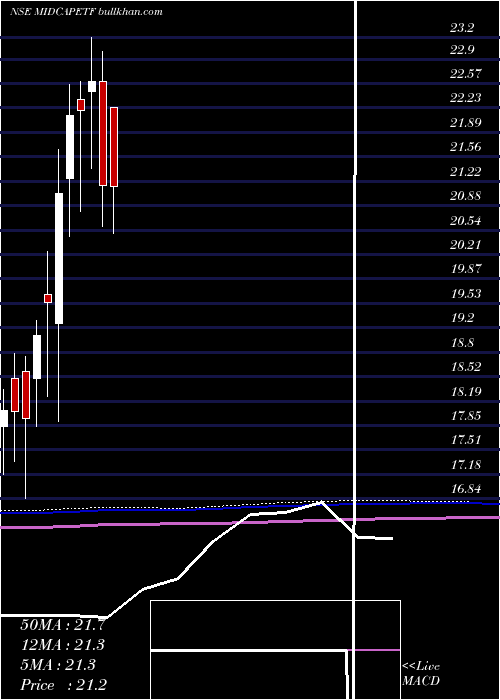Click the Price : 21.2 readout
The height and width of the screenshot is (700, 500).
click(x=62, y=685)
